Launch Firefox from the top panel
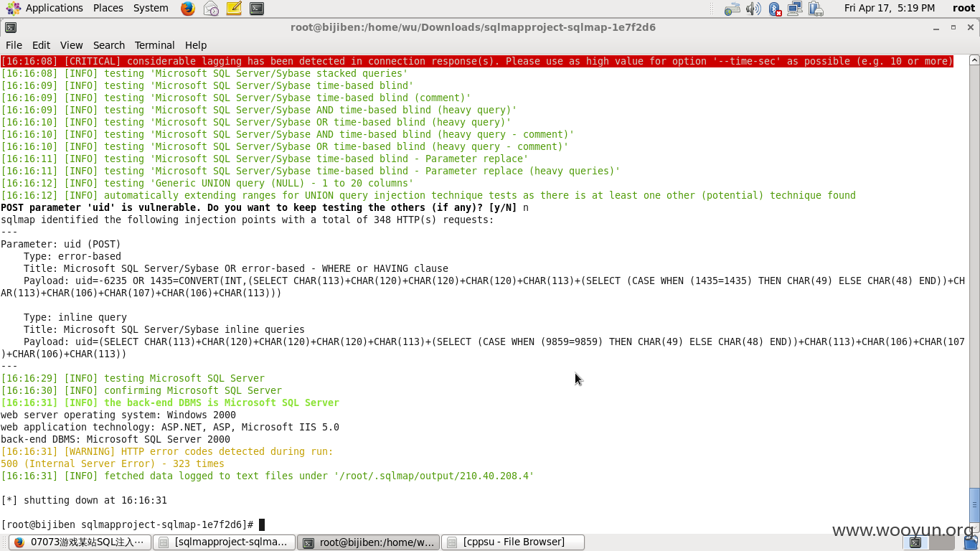 tap(187, 9)
